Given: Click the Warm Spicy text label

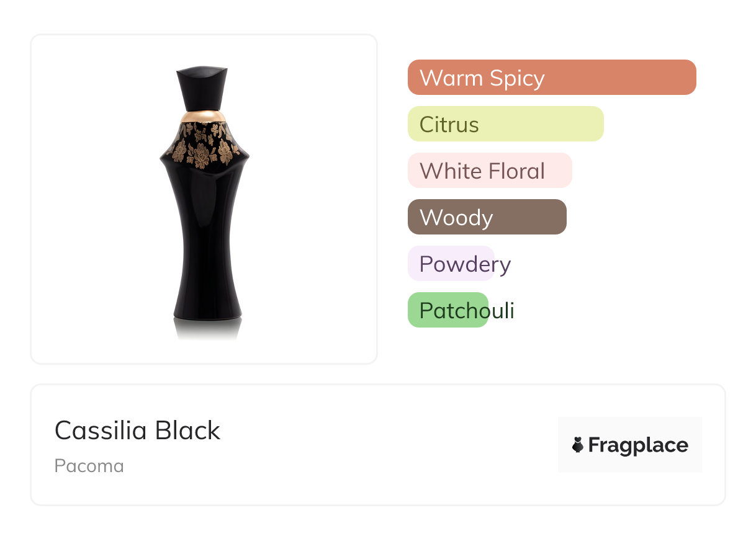Looking at the screenshot, I should pos(482,78).
